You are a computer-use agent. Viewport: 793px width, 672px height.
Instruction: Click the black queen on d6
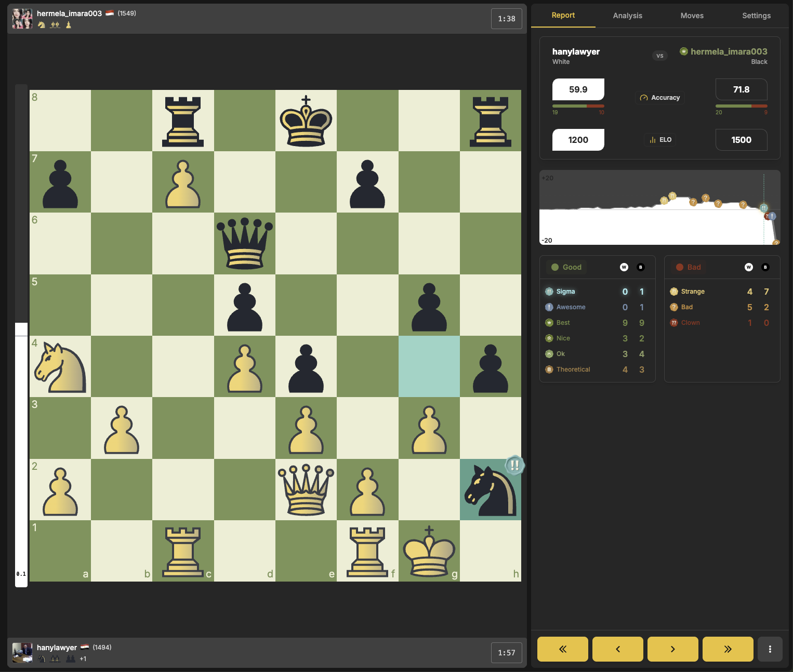pyautogui.click(x=245, y=243)
